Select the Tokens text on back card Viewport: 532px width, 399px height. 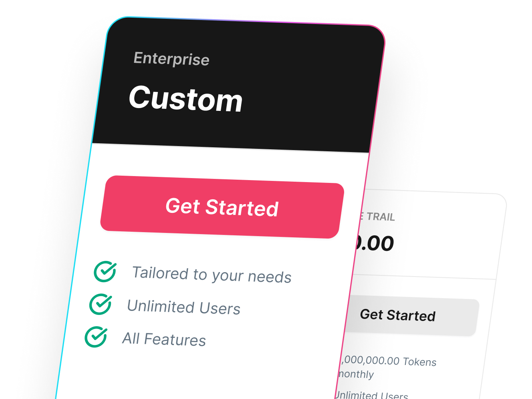pyautogui.click(x=419, y=362)
